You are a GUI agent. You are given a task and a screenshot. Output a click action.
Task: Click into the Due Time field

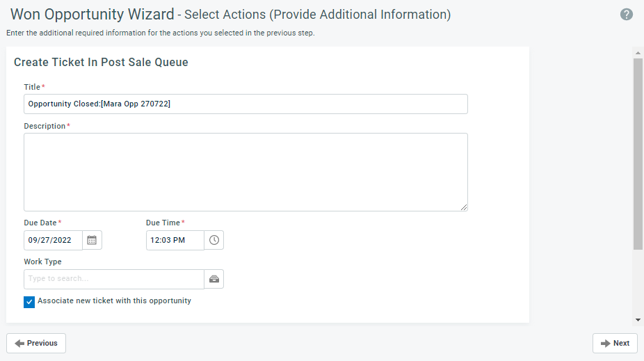coord(175,240)
